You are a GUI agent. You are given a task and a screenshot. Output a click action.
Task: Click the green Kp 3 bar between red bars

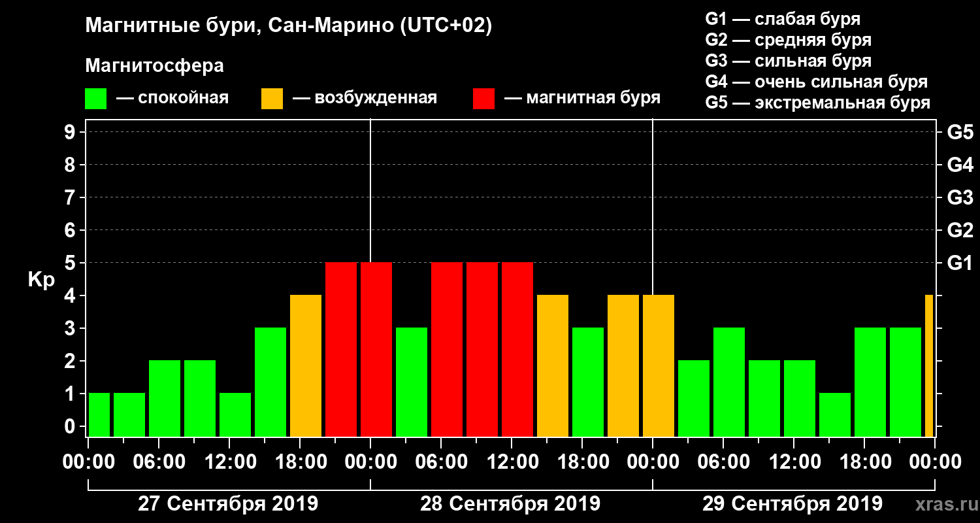[412, 382]
